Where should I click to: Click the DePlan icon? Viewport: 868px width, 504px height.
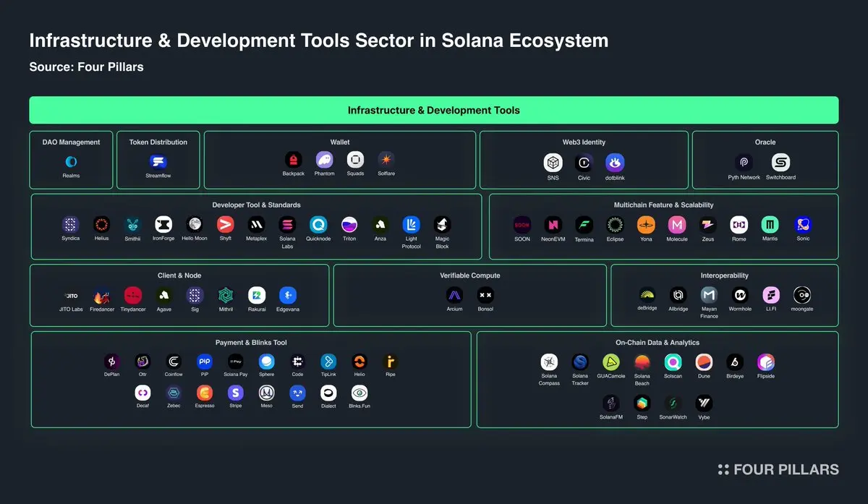point(111,362)
